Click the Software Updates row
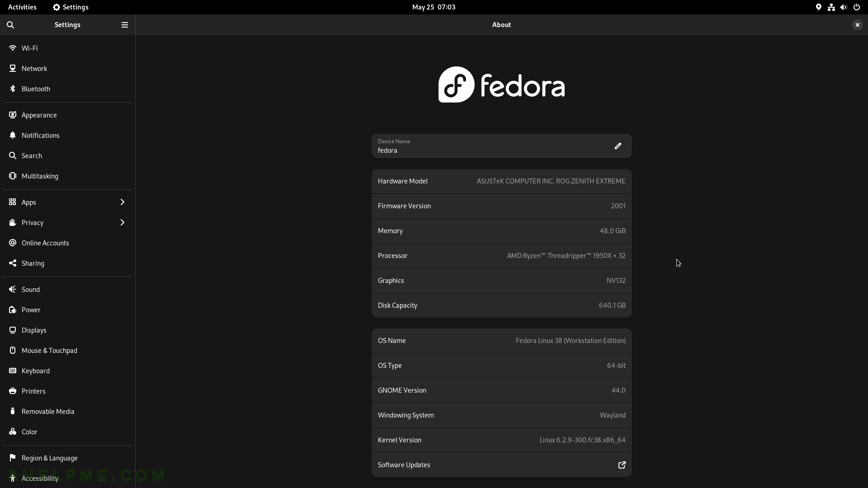Image resolution: width=868 pixels, height=488 pixels. point(501,465)
